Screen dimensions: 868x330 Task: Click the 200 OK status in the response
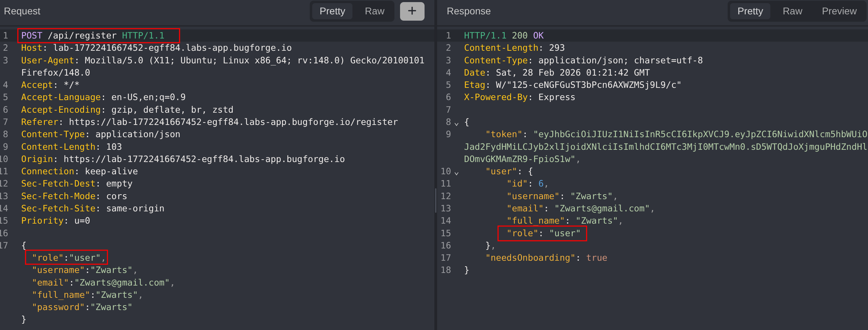(527, 36)
